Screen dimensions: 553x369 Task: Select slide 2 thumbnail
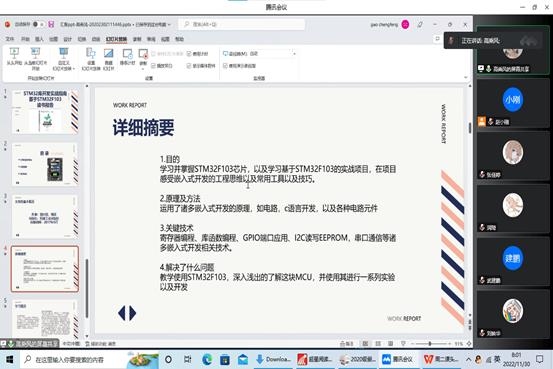(x=45, y=164)
